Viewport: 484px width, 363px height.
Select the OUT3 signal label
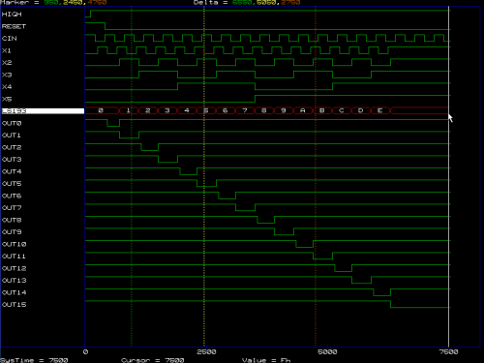(x=12, y=159)
